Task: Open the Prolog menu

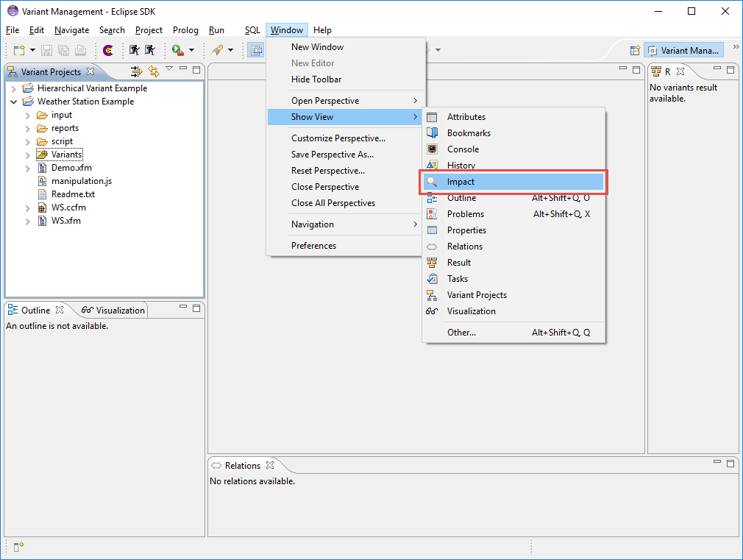Action: tap(185, 30)
